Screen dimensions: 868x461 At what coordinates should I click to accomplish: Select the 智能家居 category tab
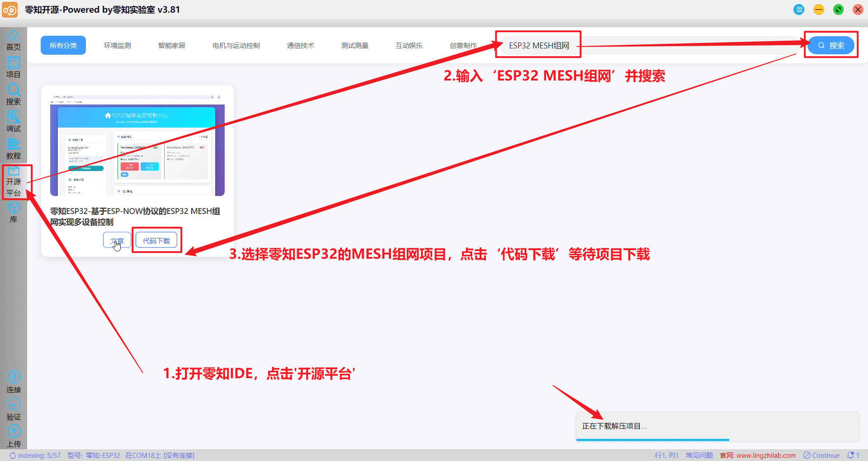coord(172,45)
